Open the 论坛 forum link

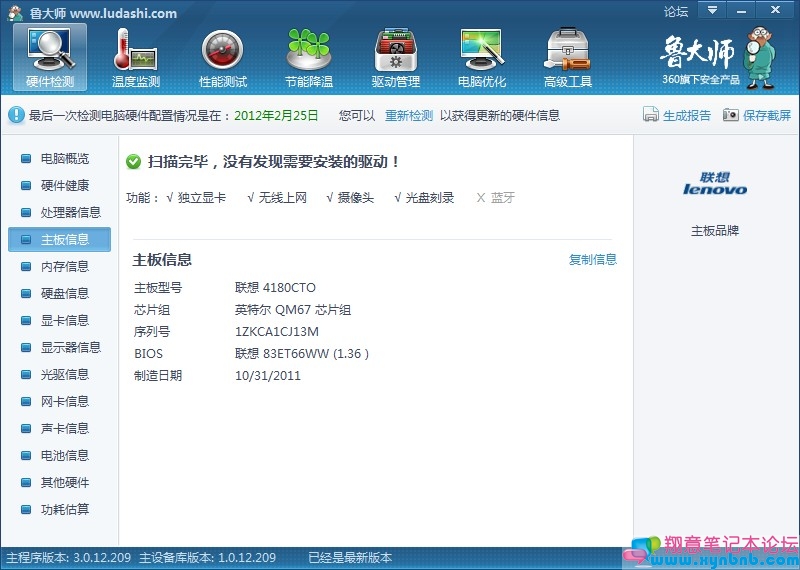676,11
